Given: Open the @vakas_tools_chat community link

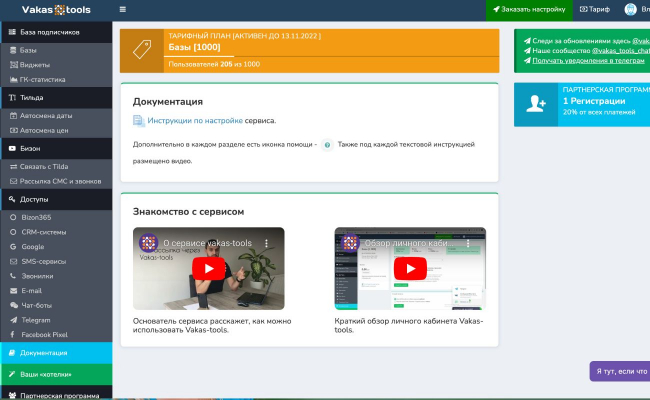Looking at the screenshot, I should click(x=621, y=51).
